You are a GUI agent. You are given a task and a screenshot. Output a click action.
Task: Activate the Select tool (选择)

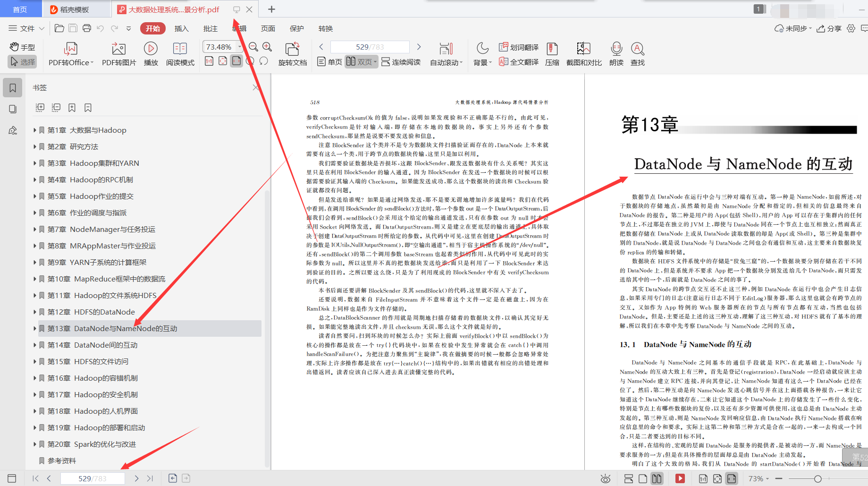tap(22, 62)
